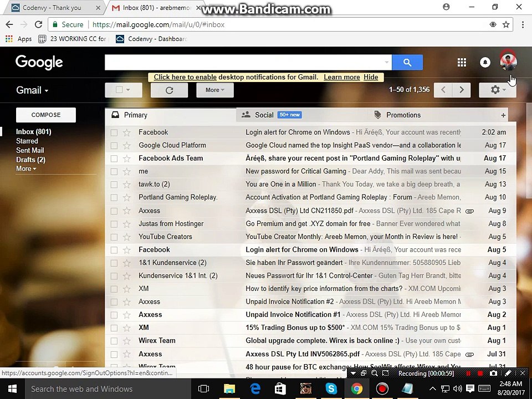Switch to the Primary tab
This screenshot has width=532, height=399.
pyautogui.click(x=170, y=115)
